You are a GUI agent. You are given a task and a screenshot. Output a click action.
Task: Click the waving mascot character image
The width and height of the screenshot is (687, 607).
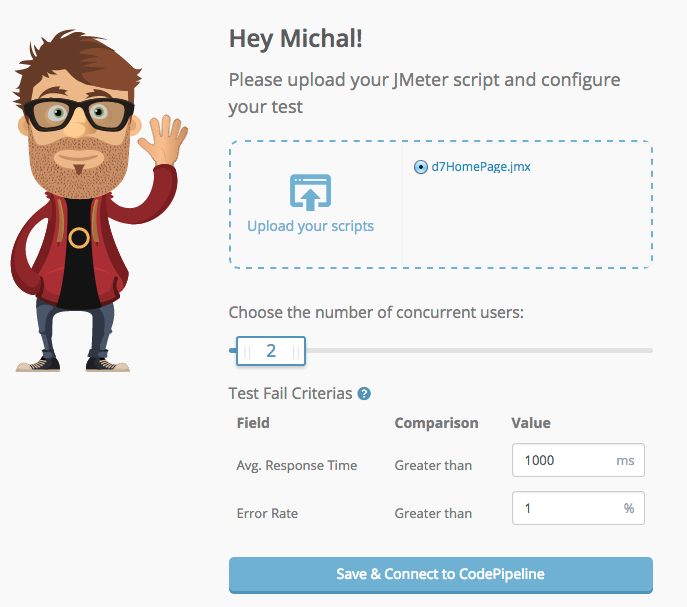(x=99, y=201)
